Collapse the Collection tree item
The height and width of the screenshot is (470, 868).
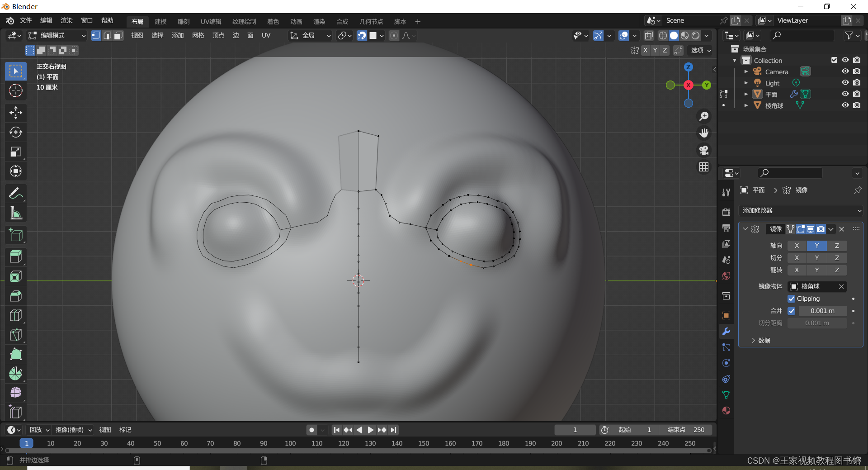pyautogui.click(x=735, y=60)
